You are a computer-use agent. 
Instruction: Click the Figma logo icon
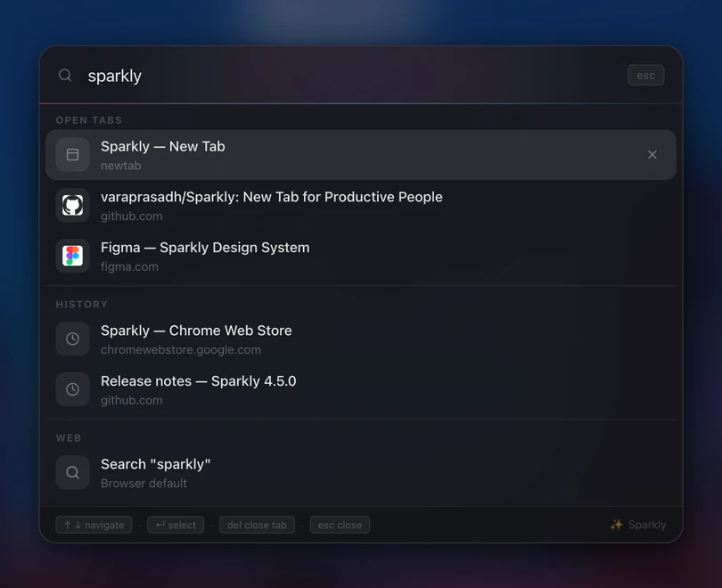72,256
